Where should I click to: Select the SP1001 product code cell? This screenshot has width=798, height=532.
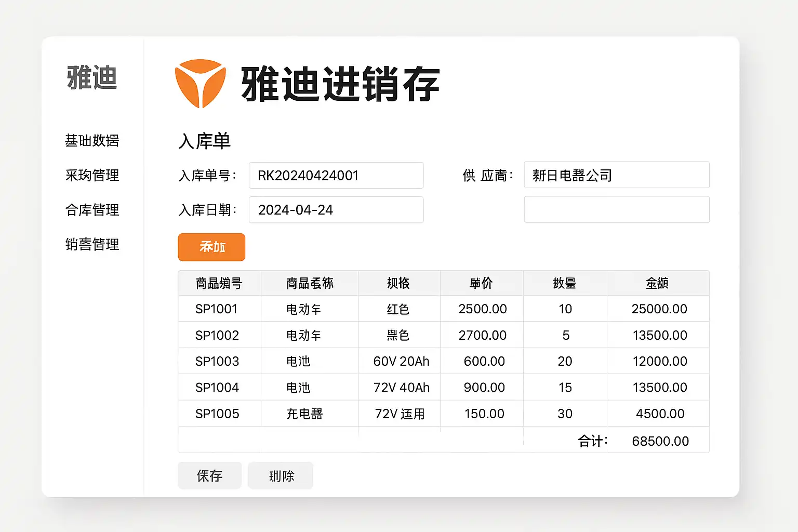click(x=217, y=309)
